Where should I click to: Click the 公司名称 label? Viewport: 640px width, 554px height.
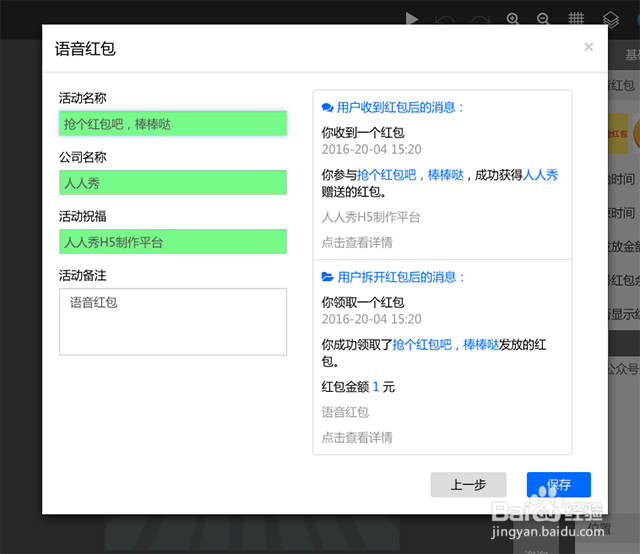pos(82,157)
